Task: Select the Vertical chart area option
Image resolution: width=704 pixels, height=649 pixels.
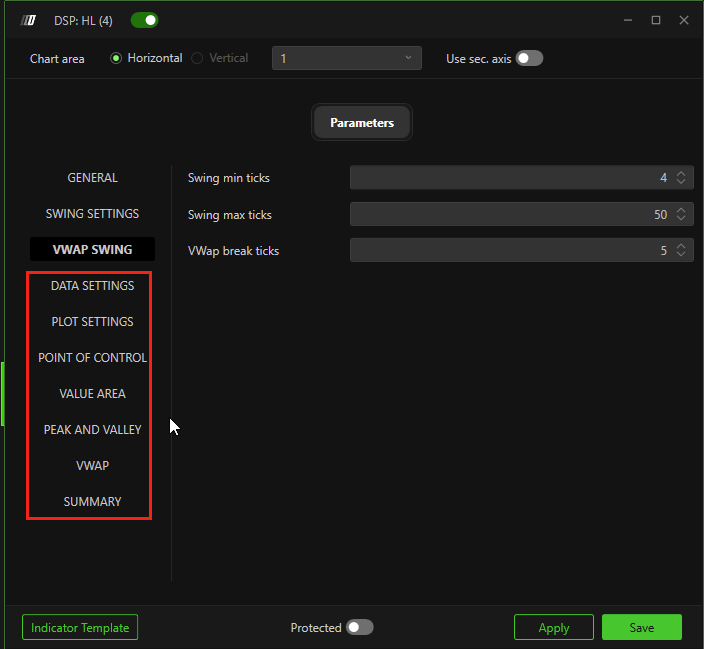Action: click(198, 58)
